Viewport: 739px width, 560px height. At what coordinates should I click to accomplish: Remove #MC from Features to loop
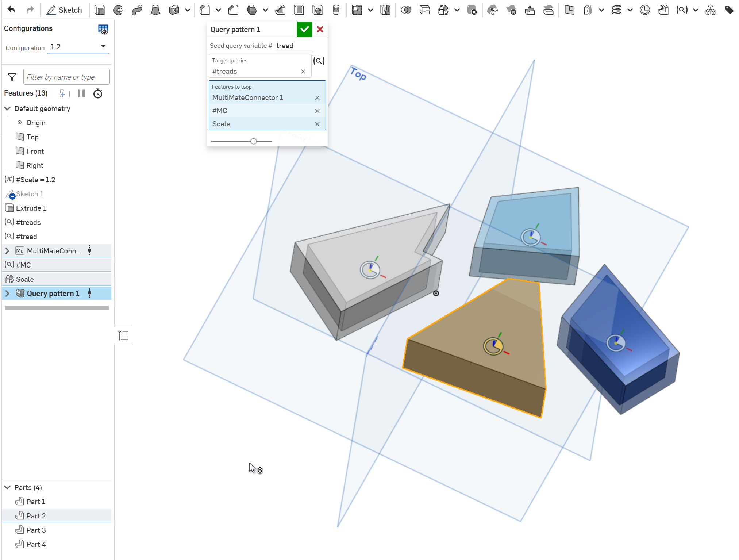317,111
